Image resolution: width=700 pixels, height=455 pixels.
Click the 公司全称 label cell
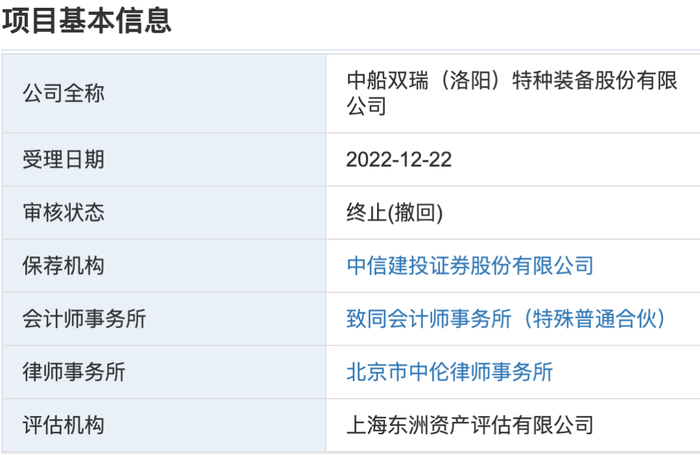click(x=63, y=94)
